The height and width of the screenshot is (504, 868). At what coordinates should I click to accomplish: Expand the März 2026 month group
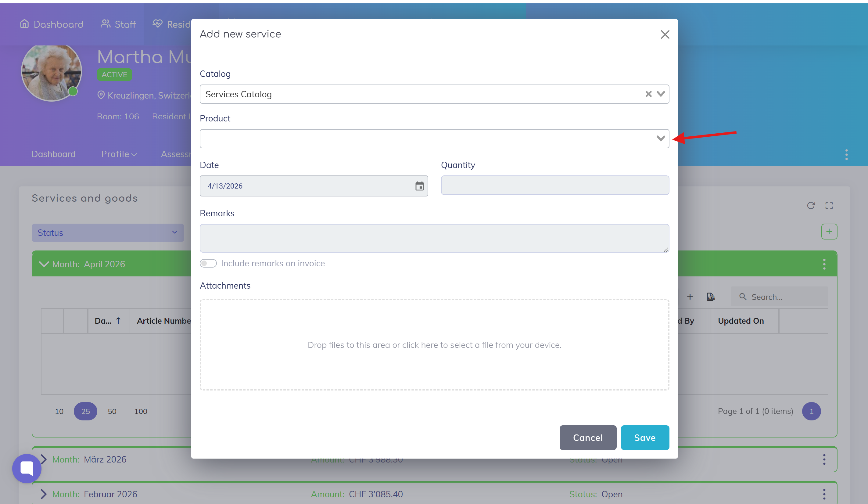43,459
